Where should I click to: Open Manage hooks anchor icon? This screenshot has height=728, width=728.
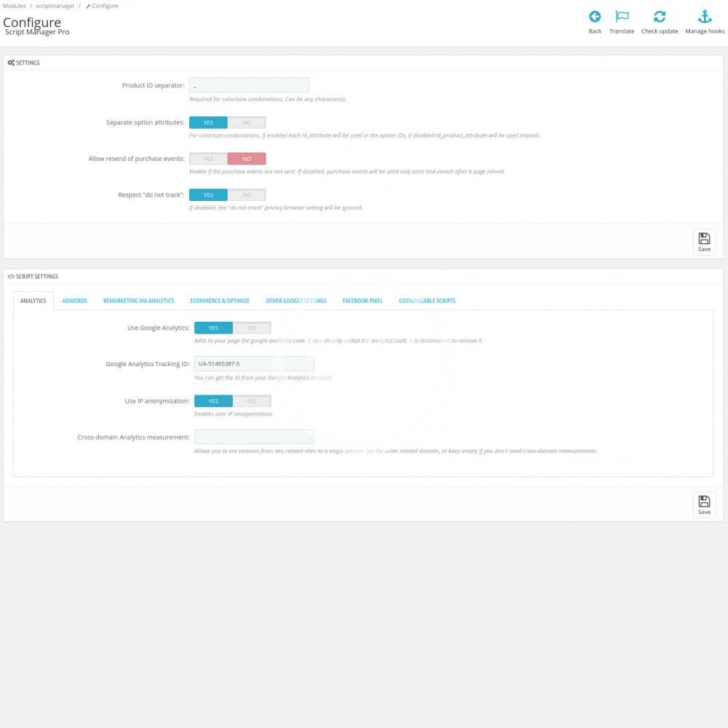[x=705, y=17]
